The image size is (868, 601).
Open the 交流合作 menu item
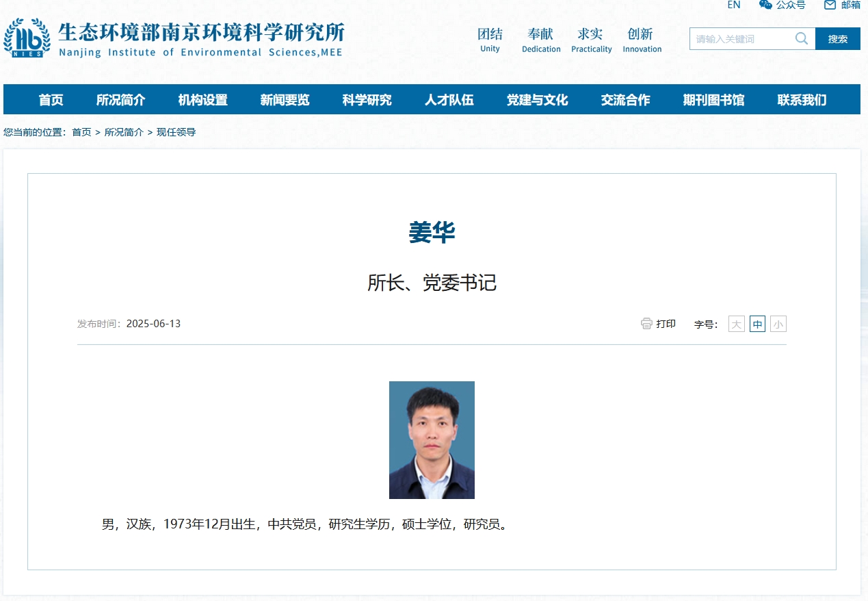point(626,100)
